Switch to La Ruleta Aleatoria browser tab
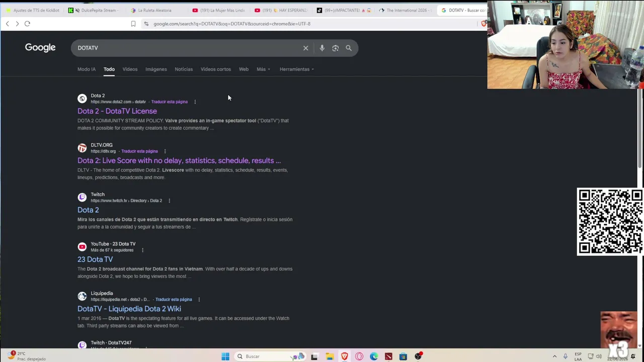The image size is (644, 362). pyautogui.click(x=156, y=10)
